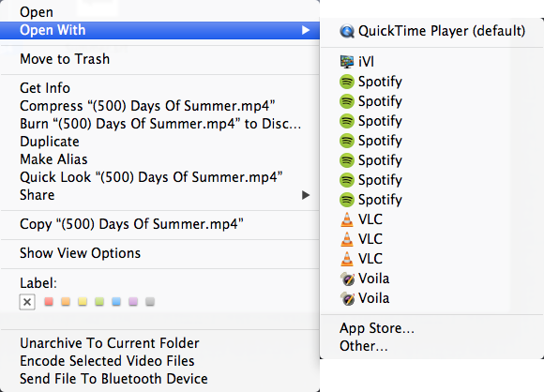Click the last Spotify icon in list
This screenshot has height=392, width=544.
coord(347,200)
